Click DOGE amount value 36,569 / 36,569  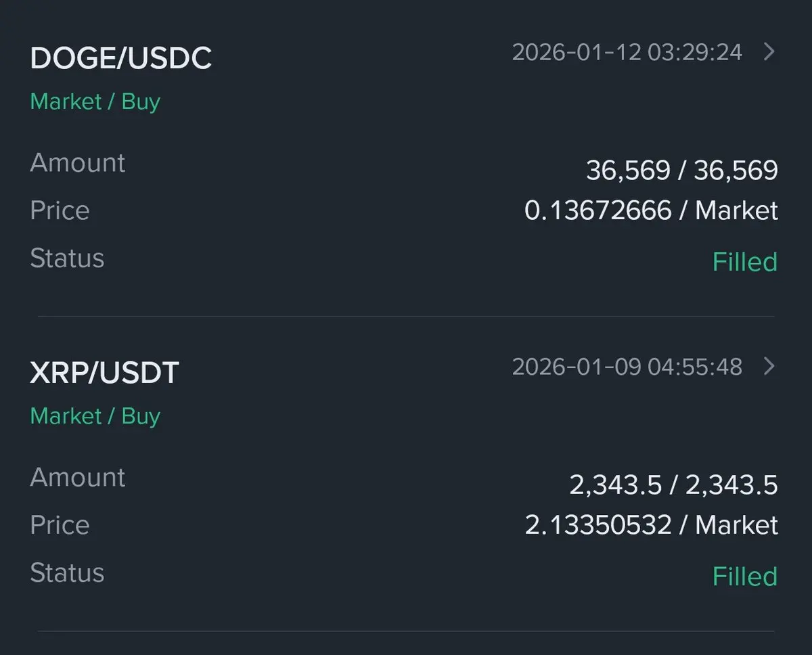point(681,170)
